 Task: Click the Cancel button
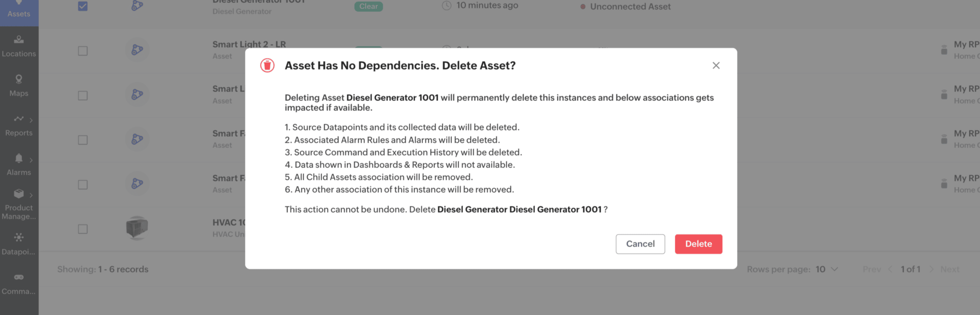[640, 244]
